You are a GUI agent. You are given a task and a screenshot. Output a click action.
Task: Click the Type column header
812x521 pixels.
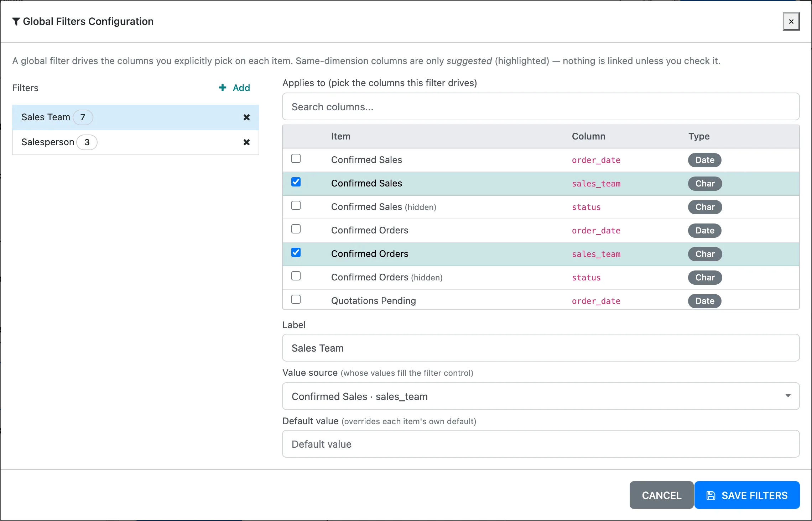(x=699, y=136)
